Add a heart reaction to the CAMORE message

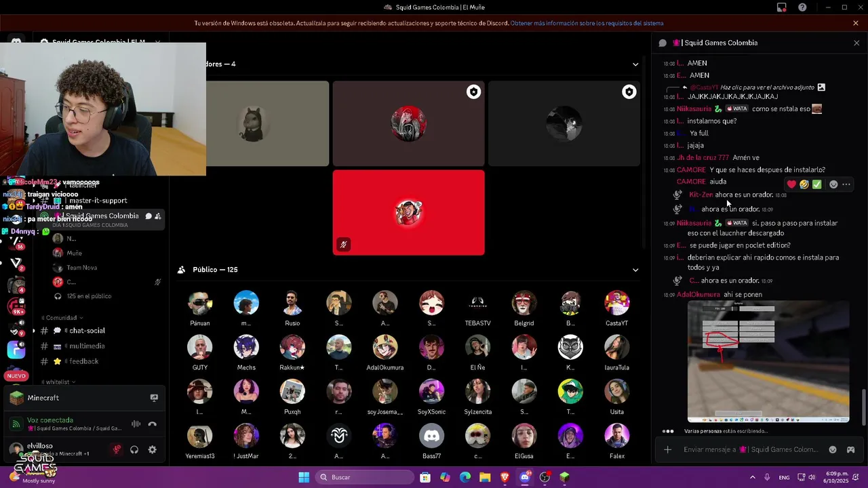[x=791, y=184]
